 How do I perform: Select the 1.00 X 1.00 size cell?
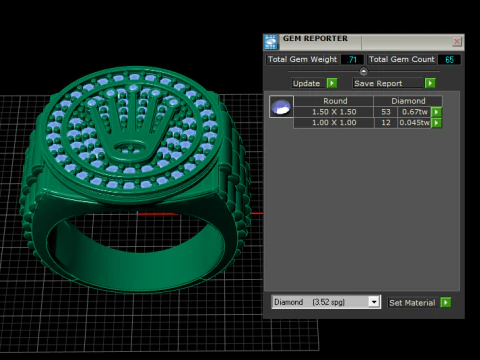[x=334, y=123]
